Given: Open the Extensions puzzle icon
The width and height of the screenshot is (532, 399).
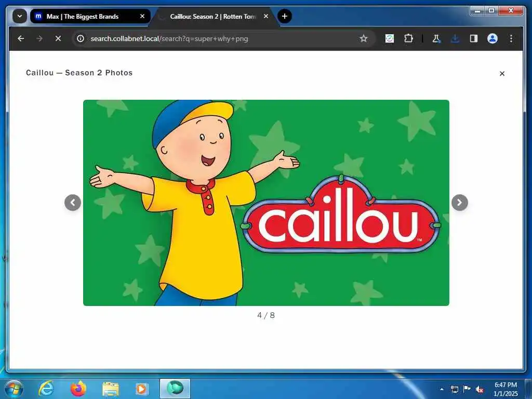Looking at the screenshot, I should pos(408,38).
